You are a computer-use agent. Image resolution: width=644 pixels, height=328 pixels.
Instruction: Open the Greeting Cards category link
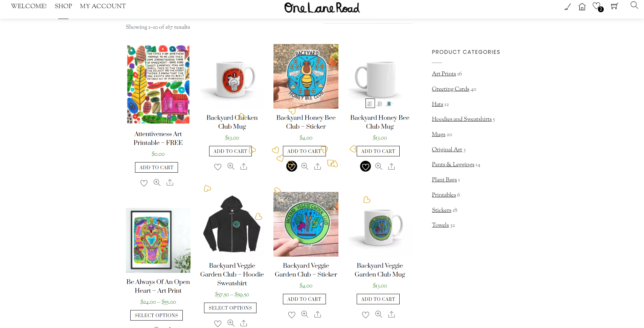[450, 89]
